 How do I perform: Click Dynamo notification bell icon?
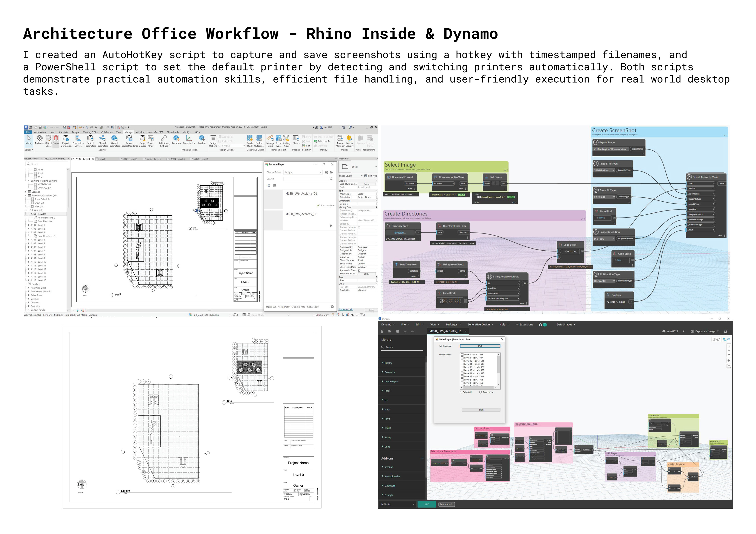(x=725, y=331)
